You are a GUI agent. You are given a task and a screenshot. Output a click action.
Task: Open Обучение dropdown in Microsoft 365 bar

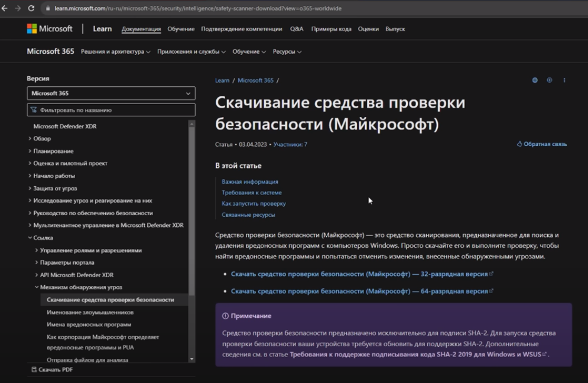coord(249,51)
